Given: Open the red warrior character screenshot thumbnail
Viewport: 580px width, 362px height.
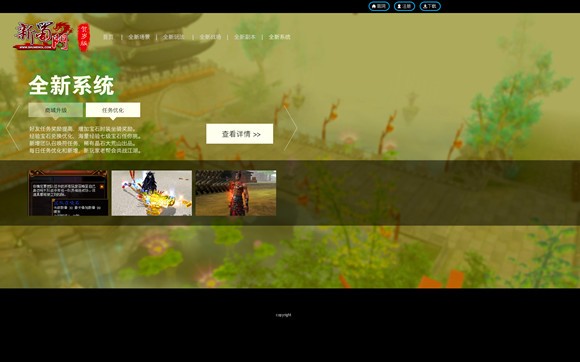Looking at the screenshot, I should click(236, 193).
